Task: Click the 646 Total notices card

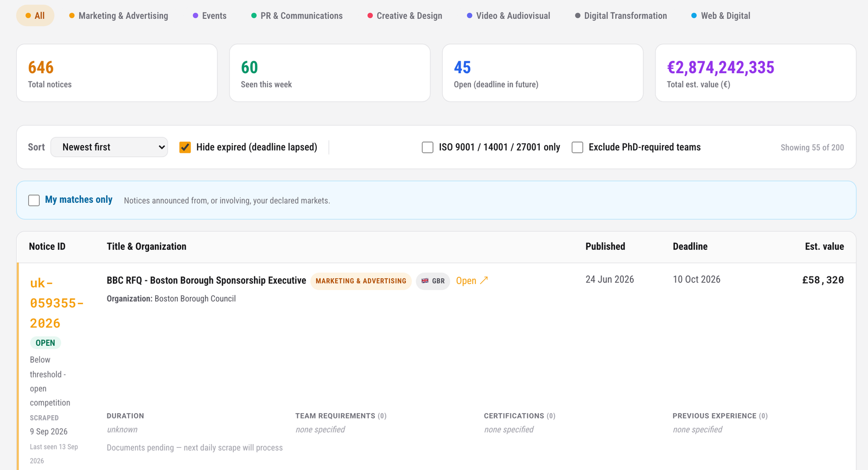Action: 117,73
